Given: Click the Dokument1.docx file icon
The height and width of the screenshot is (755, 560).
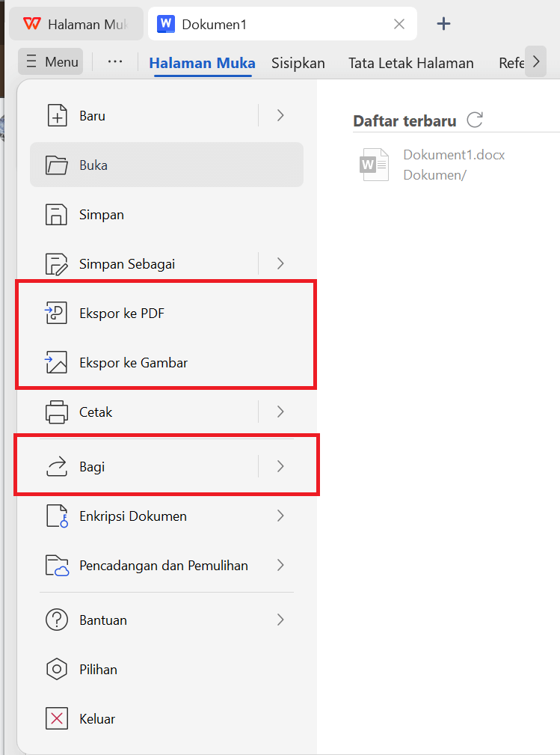Looking at the screenshot, I should point(374,165).
